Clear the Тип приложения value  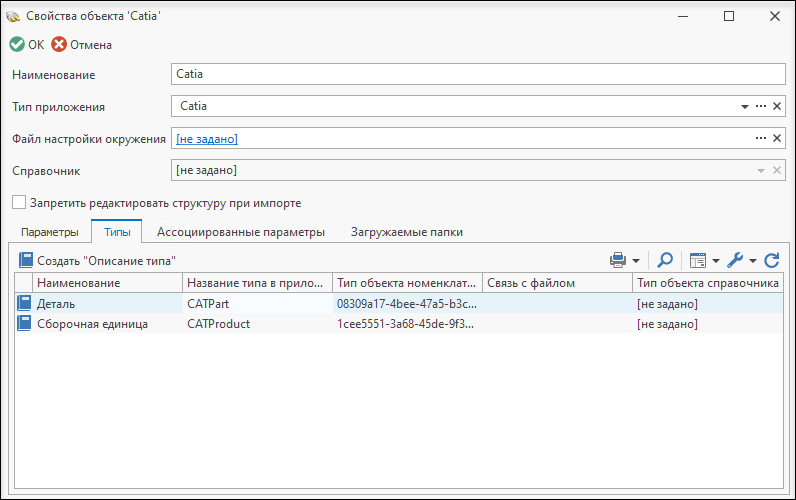pyautogui.click(x=777, y=106)
